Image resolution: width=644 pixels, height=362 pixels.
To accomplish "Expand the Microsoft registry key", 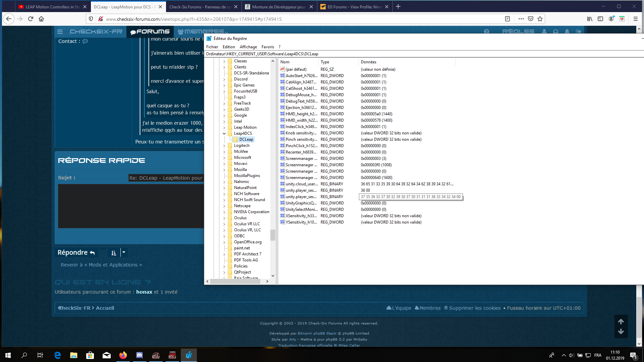I will click(224, 158).
